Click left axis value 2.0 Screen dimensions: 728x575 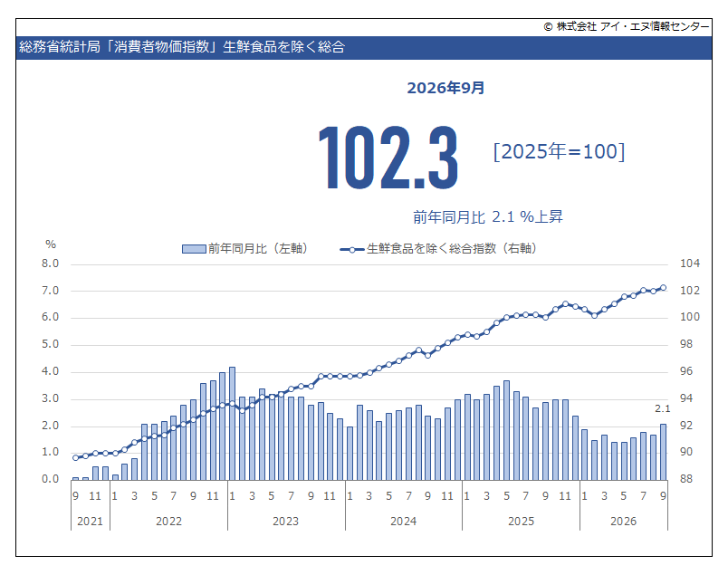[x=50, y=426]
